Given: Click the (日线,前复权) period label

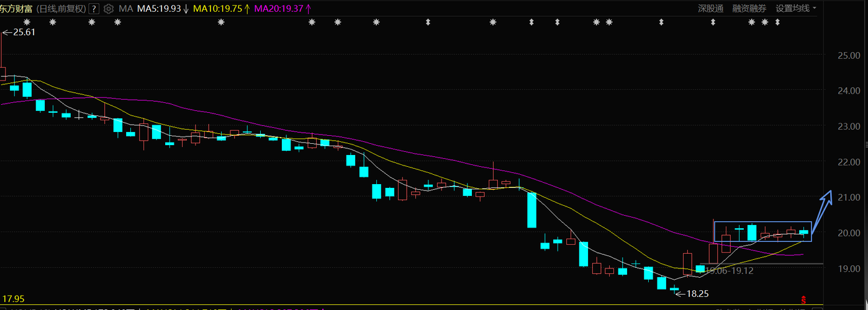Looking at the screenshot, I should tap(61, 9).
